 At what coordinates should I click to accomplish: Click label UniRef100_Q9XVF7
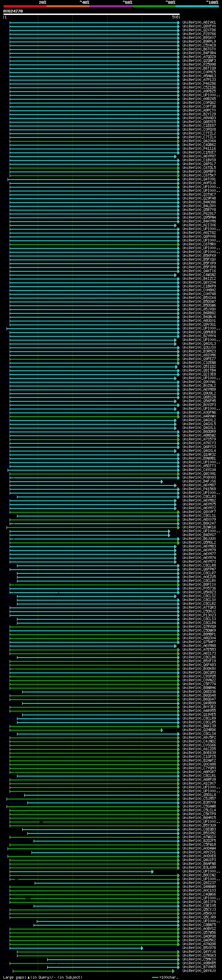[x=199, y=512]
